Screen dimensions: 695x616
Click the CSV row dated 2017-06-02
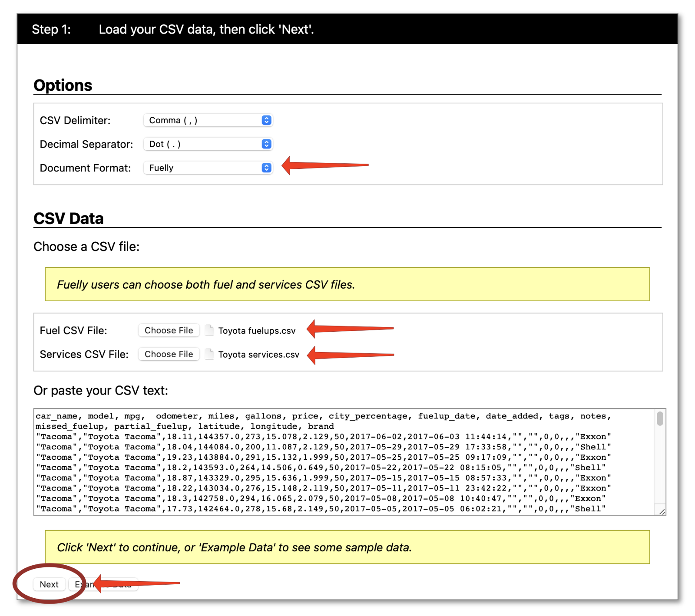[x=324, y=437]
